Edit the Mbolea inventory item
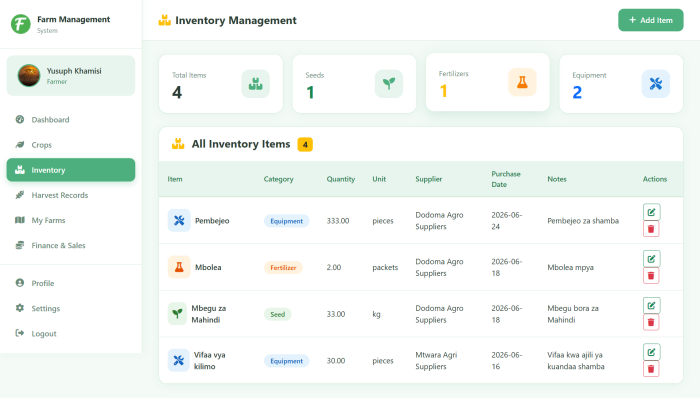 [651, 259]
